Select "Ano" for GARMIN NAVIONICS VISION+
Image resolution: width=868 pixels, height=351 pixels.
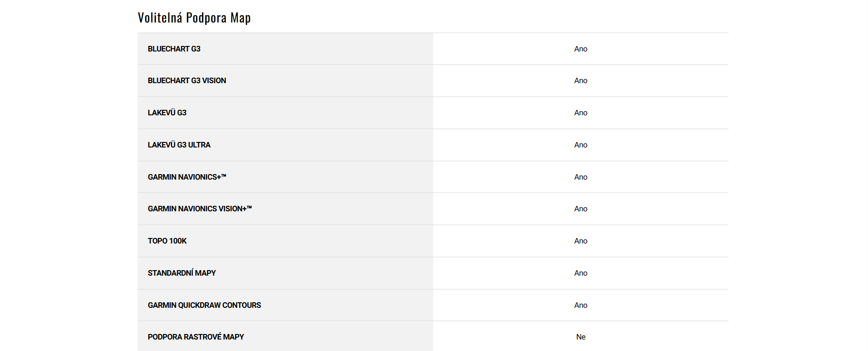click(581, 209)
